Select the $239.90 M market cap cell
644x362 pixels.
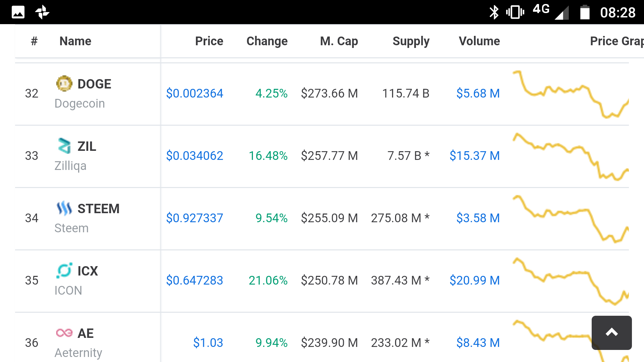tap(329, 343)
